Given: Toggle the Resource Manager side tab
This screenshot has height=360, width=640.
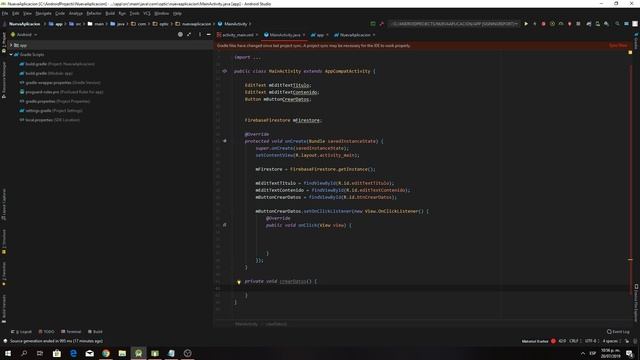Looking at the screenshot, I should 4,80.
